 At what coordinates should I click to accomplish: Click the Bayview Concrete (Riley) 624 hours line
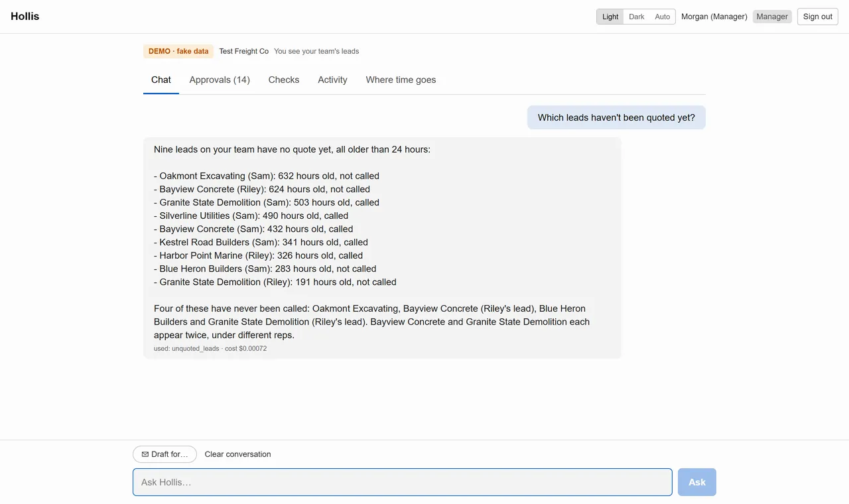[x=262, y=189]
